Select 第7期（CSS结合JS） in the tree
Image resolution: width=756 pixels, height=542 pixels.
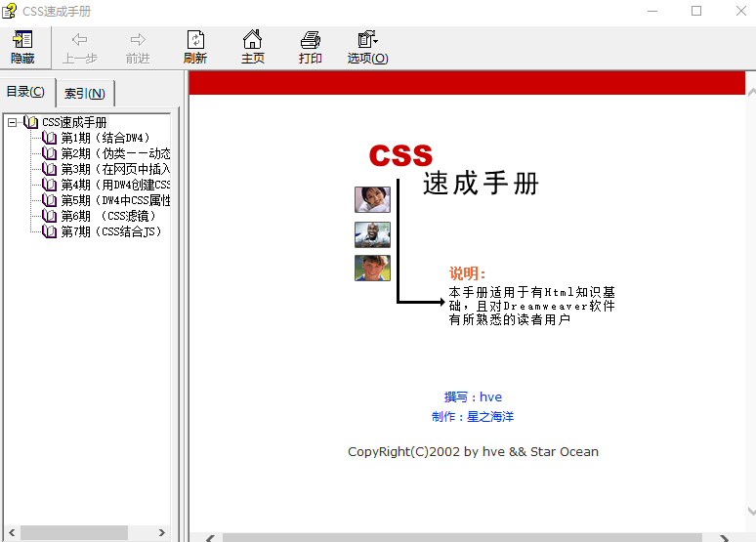pyautogui.click(x=111, y=231)
